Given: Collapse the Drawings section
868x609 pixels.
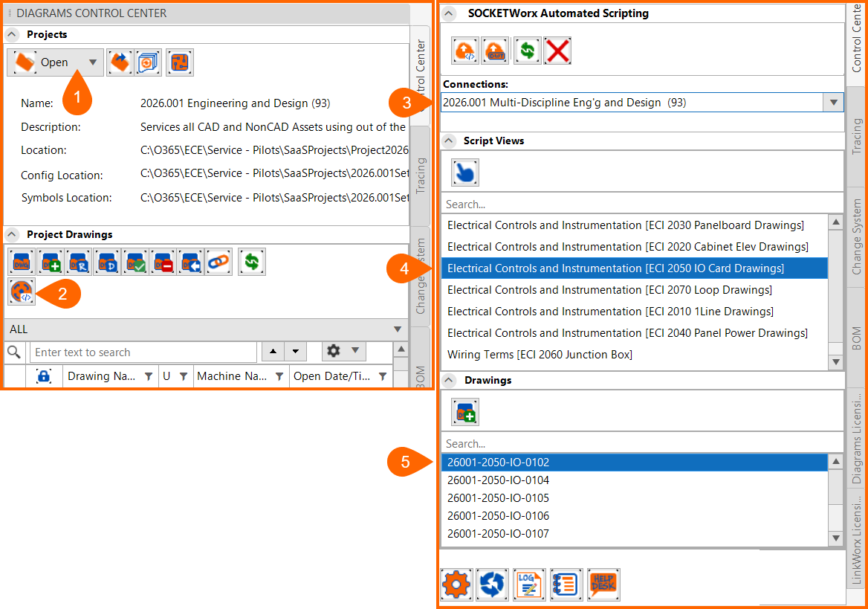Looking at the screenshot, I should [449, 380].
